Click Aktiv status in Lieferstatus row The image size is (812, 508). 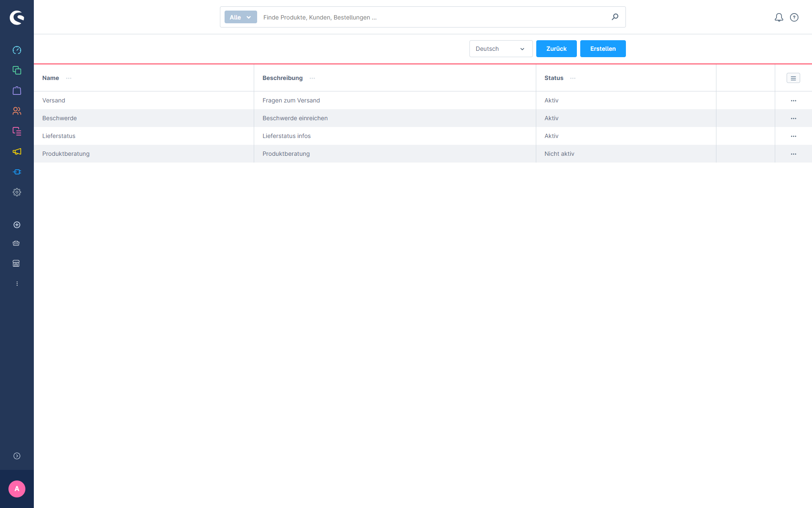point(551,136)
